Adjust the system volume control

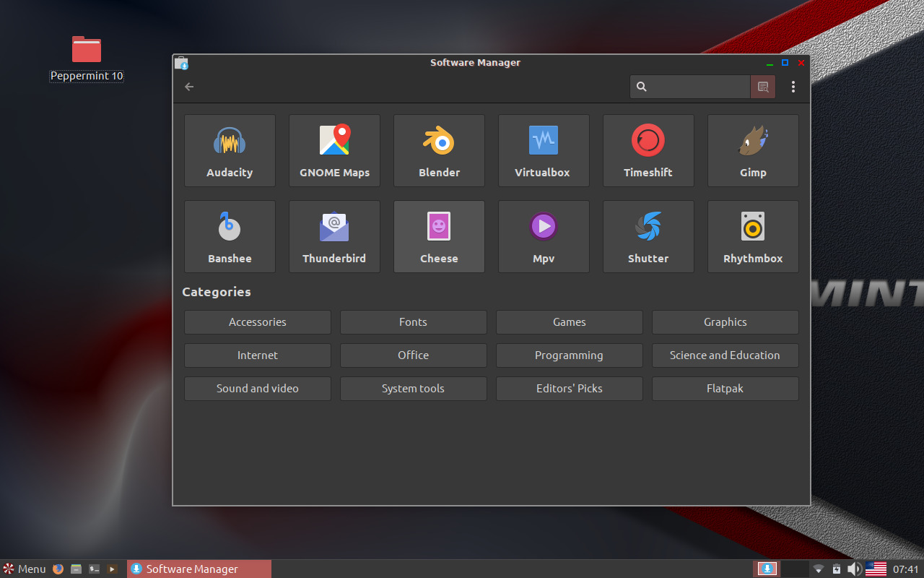(x=855, y=569)
